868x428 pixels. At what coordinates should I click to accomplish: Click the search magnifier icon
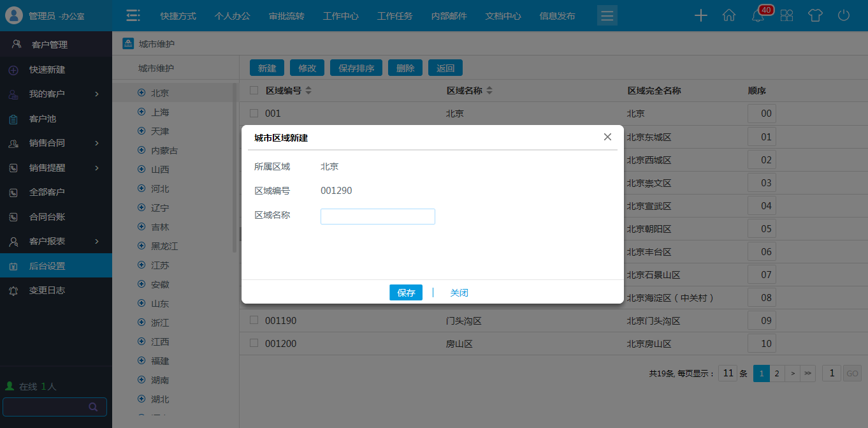[93, 407]
